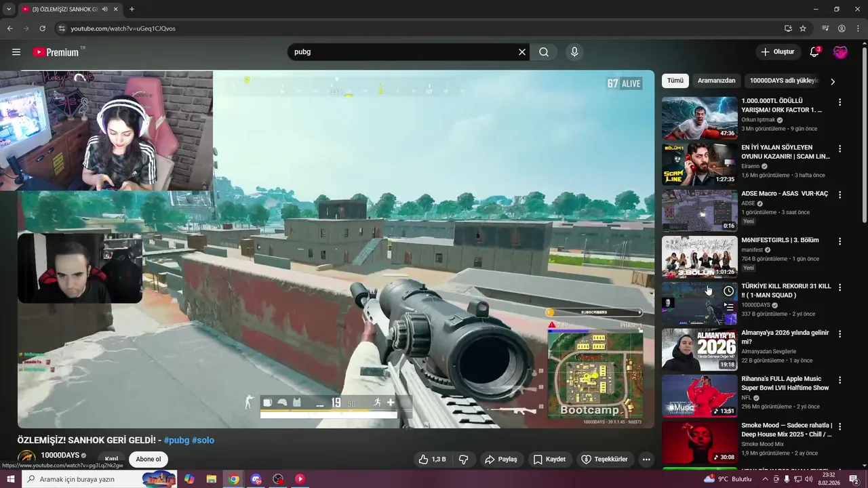Open the YouTube guide hamburger menu

coord(16,52)
